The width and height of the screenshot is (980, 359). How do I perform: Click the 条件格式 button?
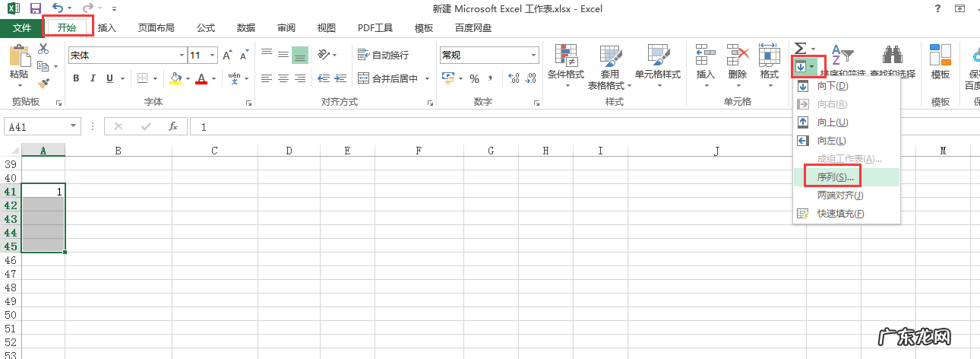click(566, 74)
